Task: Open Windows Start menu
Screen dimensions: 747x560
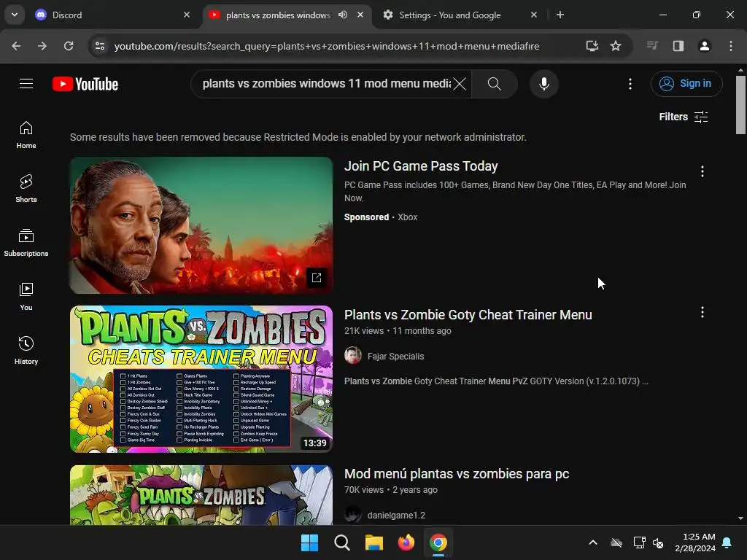Action: [309, 542]
